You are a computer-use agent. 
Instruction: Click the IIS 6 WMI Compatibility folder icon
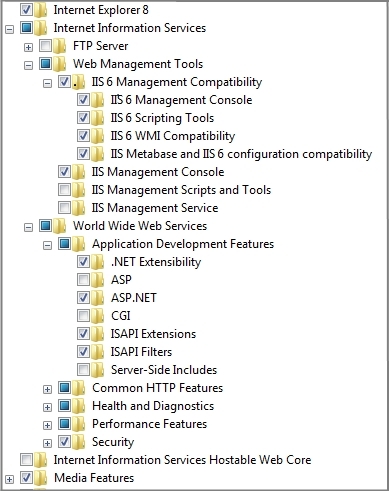pyautogui.click(x=98, y=136)
